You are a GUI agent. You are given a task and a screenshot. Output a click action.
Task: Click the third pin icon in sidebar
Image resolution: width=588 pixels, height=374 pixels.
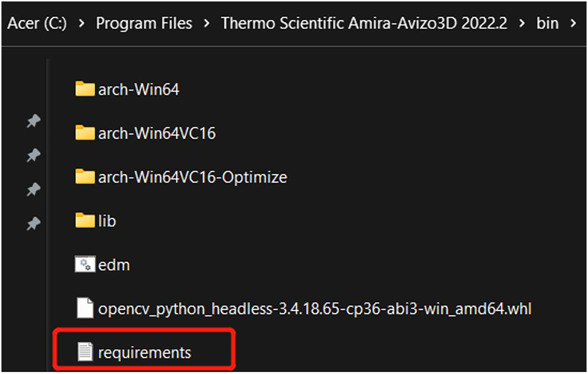click(x=33, y=190)
